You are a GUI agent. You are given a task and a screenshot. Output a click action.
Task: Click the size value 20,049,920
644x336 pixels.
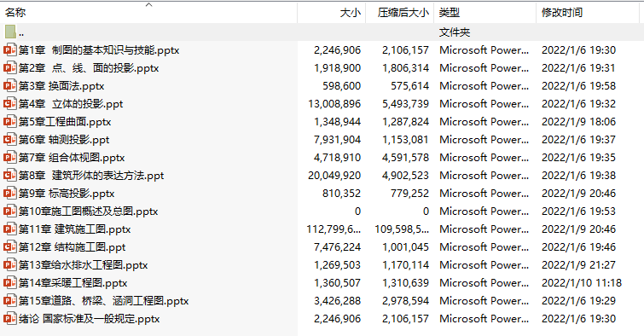point(334,176)
